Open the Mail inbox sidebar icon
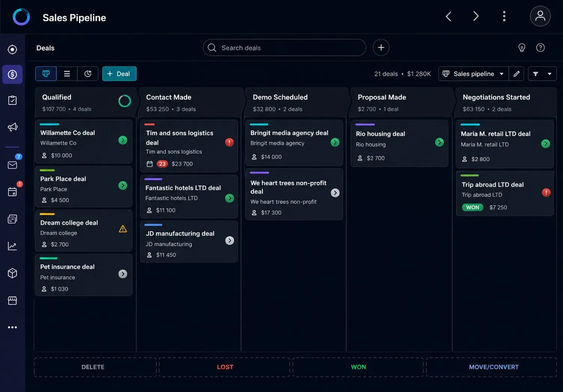This screenshot has height=392, width=563. [x=12, y=165]
